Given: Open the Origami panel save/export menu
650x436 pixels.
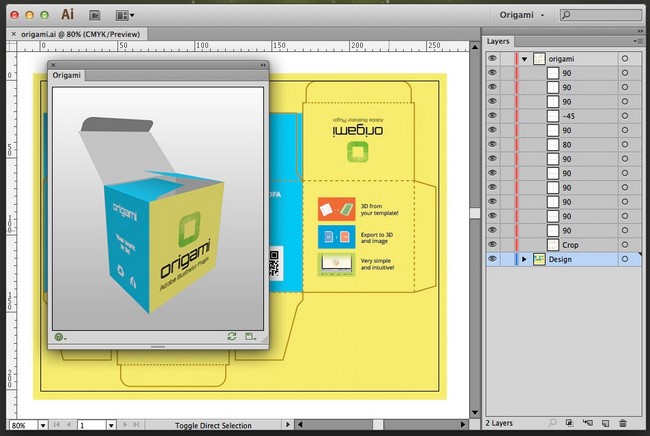Looking at the screenshot, I should coord(250,337).
